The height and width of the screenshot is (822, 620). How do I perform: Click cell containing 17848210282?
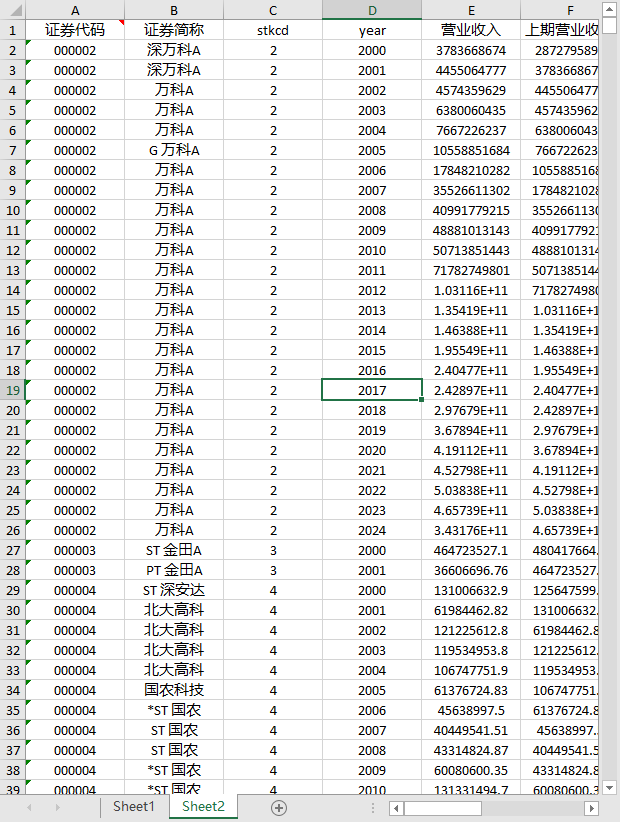click(x=471, y=170)
